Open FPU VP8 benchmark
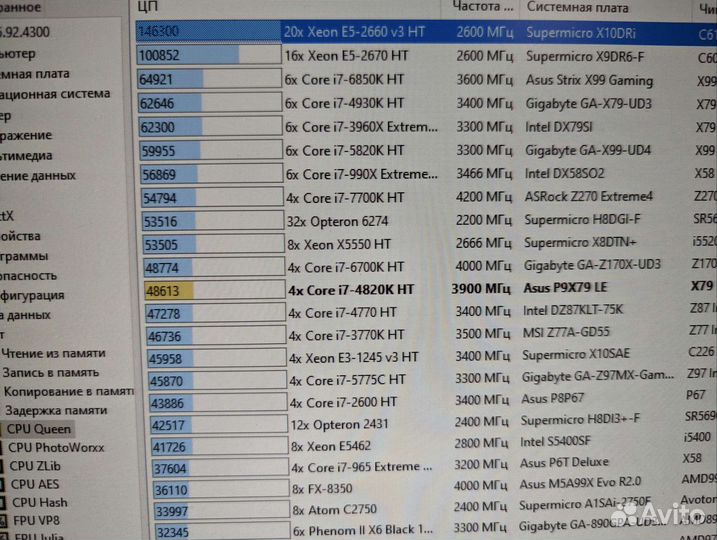The image size is (717, 540). [x=37, y=520]
